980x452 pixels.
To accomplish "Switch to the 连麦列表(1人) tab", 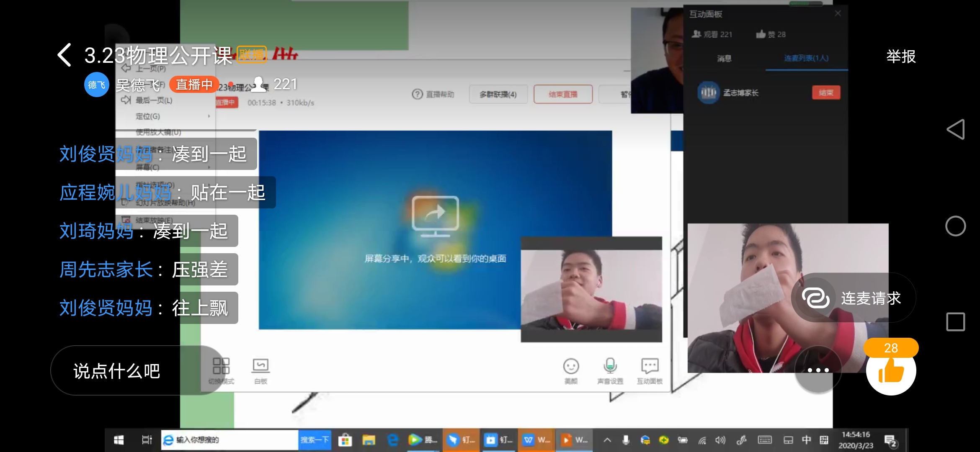I will tap(806, 58).
